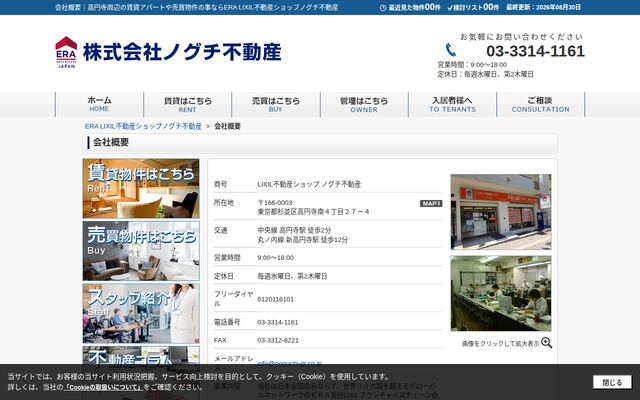
Task: Click the 〒166-0003 postal code
Action: [275, 202]
